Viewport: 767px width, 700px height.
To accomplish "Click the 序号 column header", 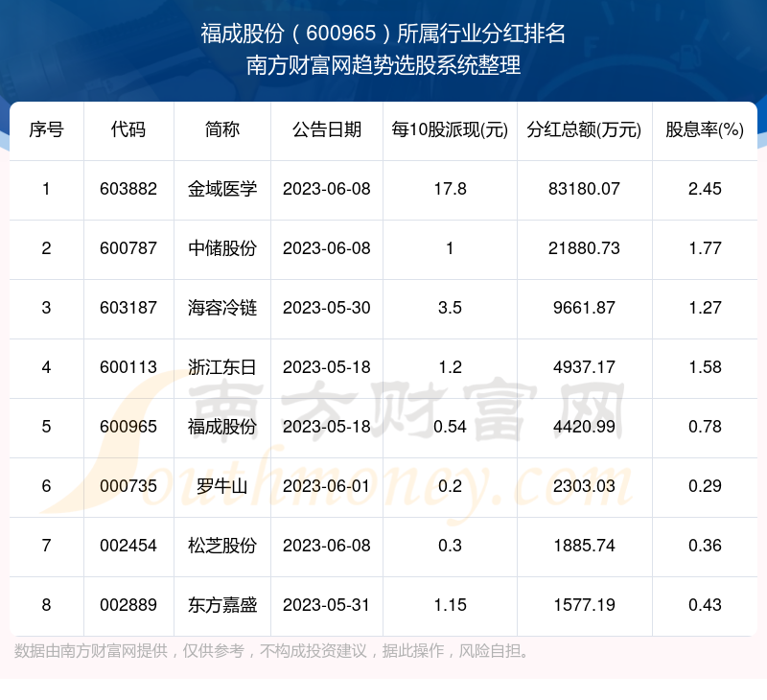I will point(46,129).
